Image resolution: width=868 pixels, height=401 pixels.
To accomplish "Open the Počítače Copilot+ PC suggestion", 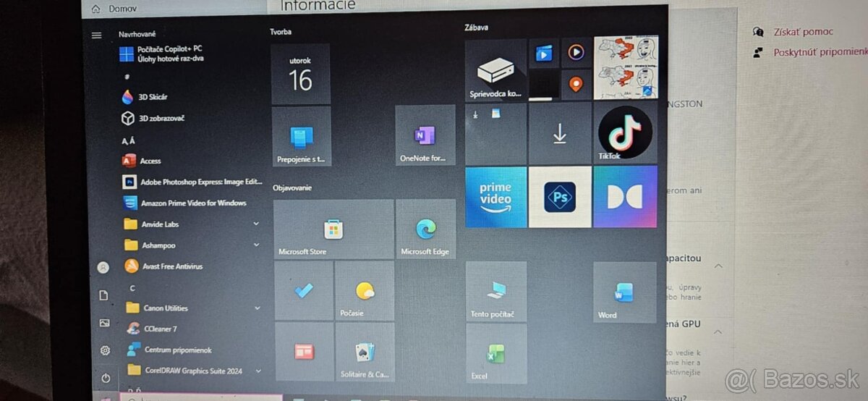I will point(161,54).
